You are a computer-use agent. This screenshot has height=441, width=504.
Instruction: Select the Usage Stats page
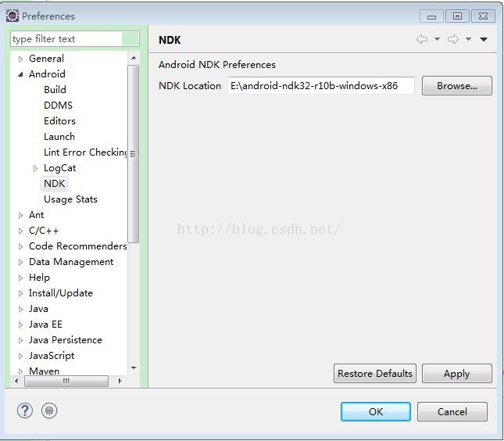pos(70,199)
